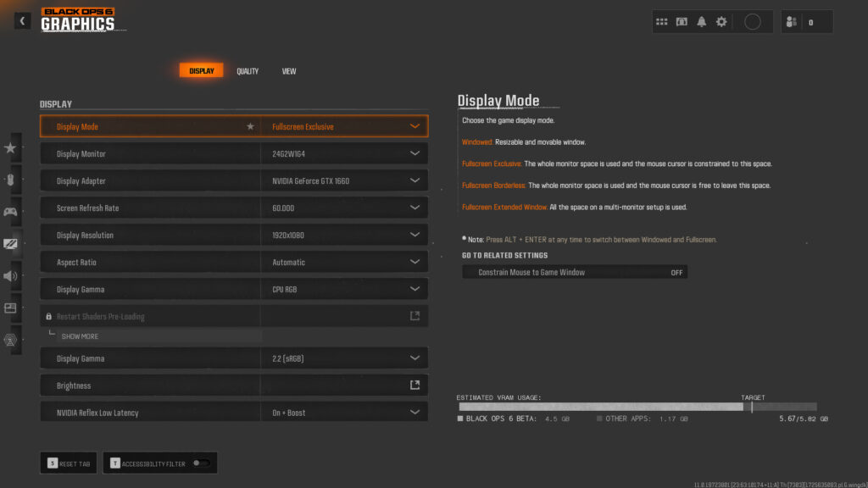868x488 pixels.
Task: Open the Interface settings icon in sidebar
Action: coord(12,308)
